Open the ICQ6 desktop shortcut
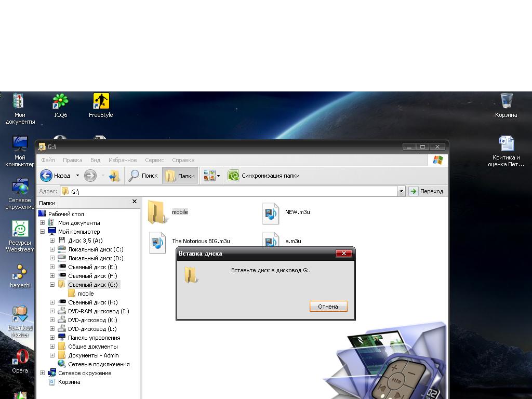The width and height of the screenshot is (532, 399). coord(61,101)
